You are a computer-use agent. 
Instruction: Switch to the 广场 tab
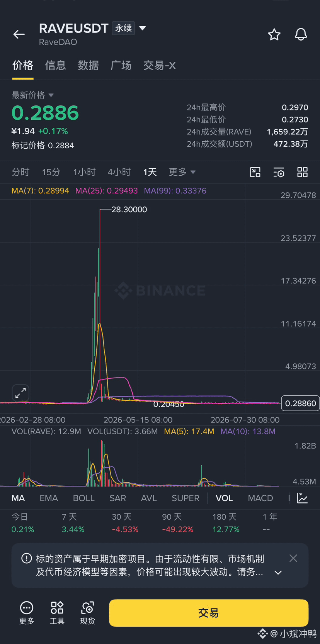pos(121,65)
